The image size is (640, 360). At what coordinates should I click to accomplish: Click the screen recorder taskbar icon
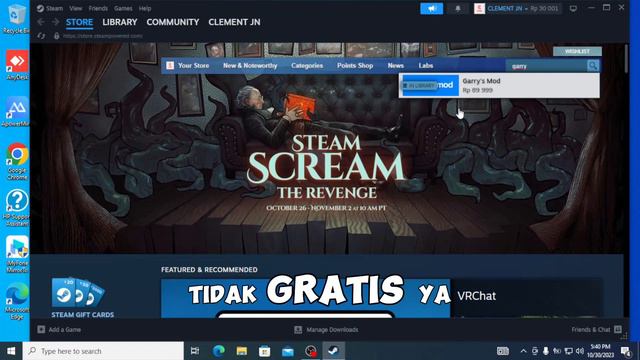311,351
